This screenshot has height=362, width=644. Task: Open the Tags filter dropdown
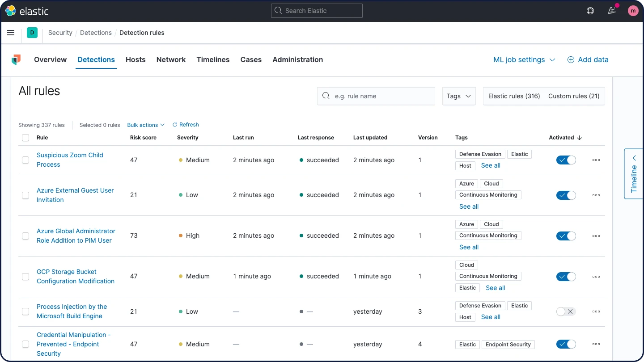pyautogui.click(x=459, y=96)
